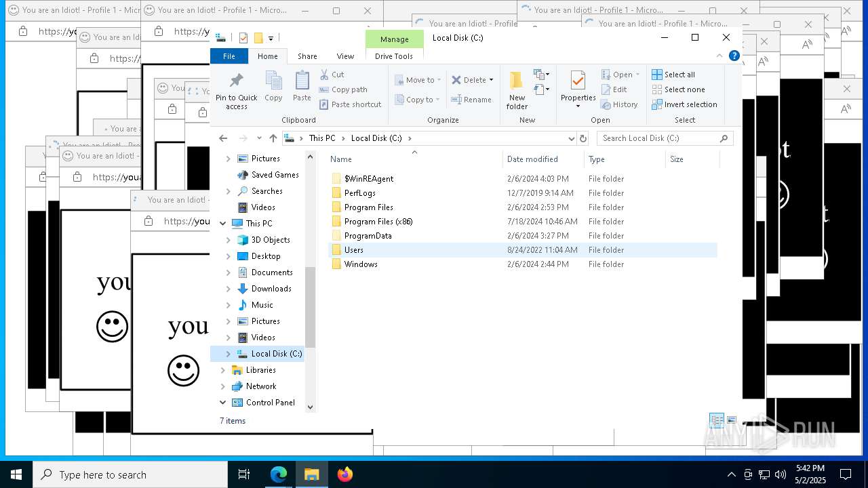Click Cut in Clipboard group
Image resolution: width=868 pixels, height=488 pixels.
332,75
